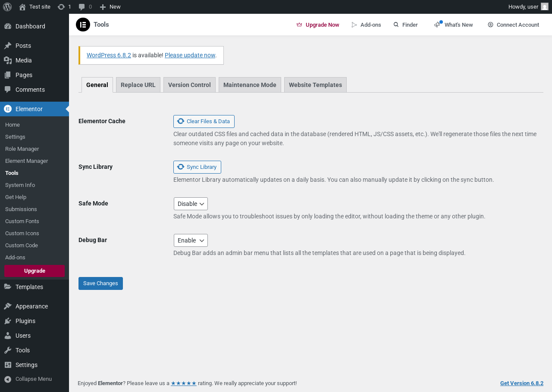Click the What's New megaphone icon
This screenshot has height=392, width=552.
pyautogui.click(x=437, y=25)
